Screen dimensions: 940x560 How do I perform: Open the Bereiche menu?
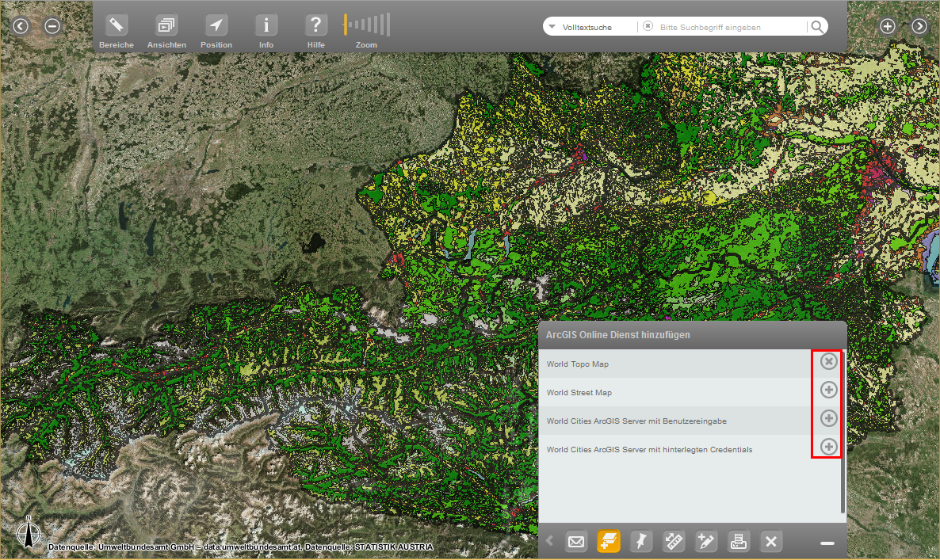coord(116,24)
